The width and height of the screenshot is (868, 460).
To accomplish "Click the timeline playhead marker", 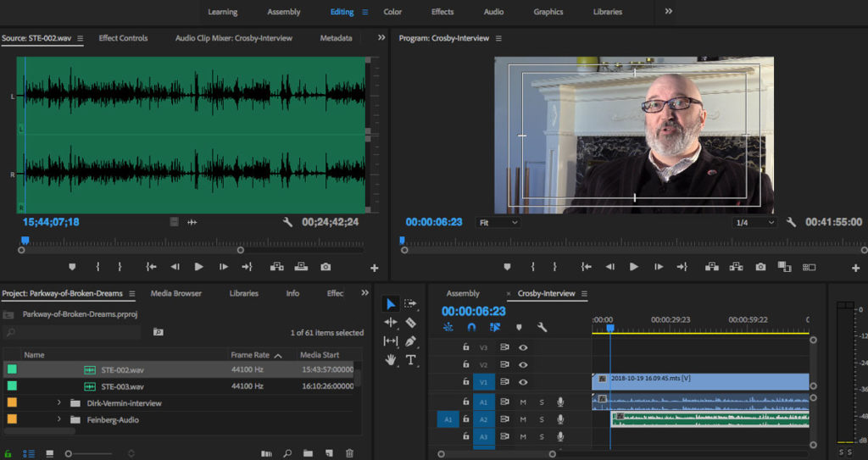I will pos(610,328).
